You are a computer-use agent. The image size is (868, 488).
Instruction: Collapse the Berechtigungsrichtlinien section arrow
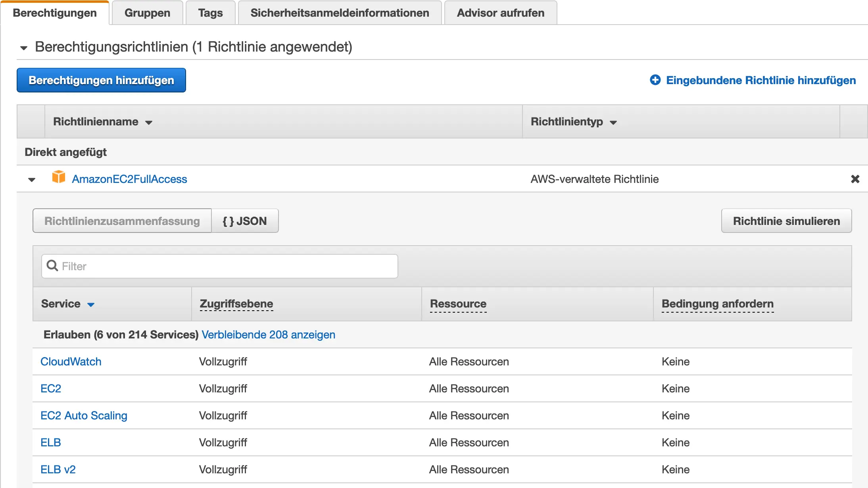coord(24,48)
